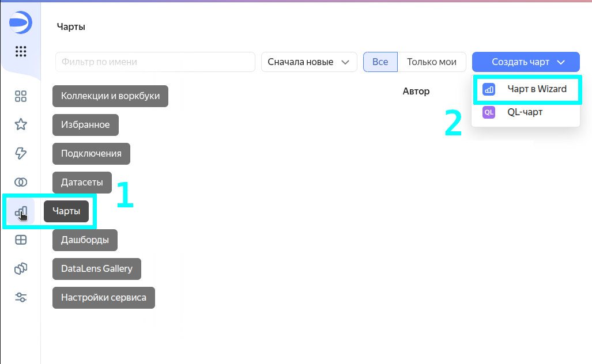The height and width of the screenshot is (364, 592).
Task: Click the 'Коллекции и воркбуки' tooltip label
Action: pos(110,96)
